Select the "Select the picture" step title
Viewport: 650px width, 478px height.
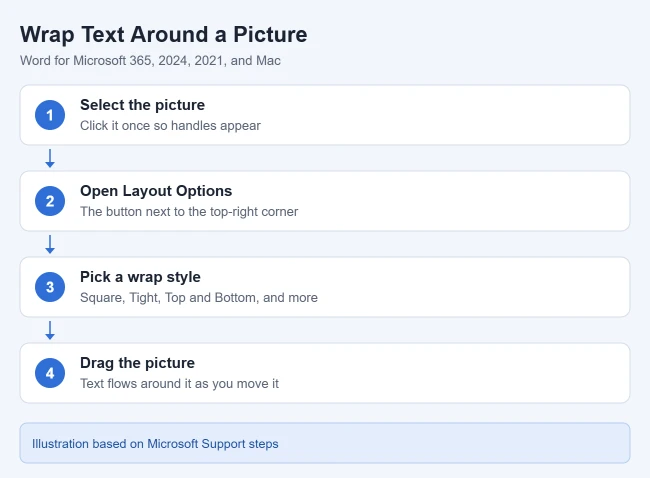tap(142, 105)
